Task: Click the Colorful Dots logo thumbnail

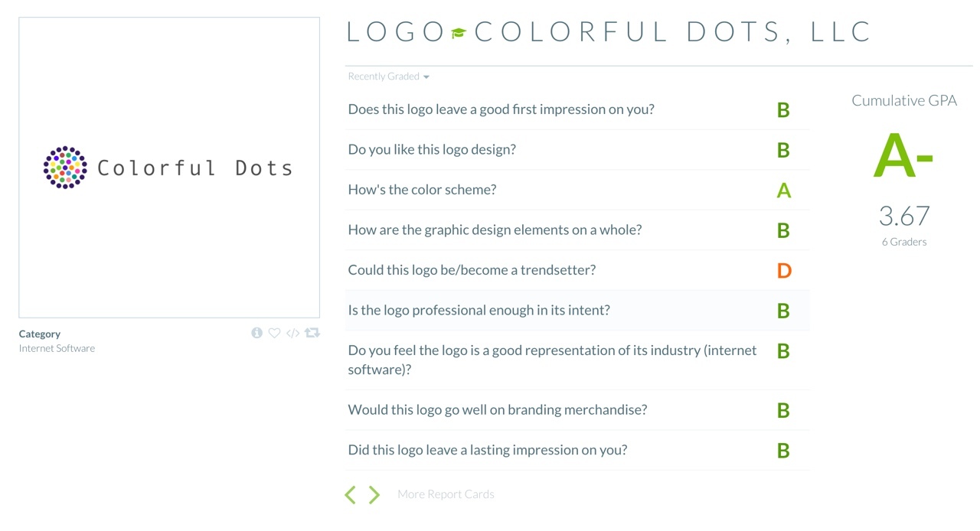Action: click(169, 168)
